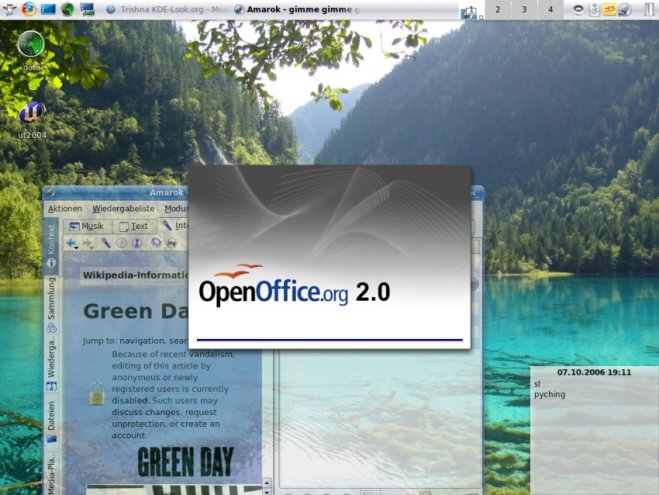
Task: Activate Amarok gimme gimme taskbar entry
Action: pos(297,9)
